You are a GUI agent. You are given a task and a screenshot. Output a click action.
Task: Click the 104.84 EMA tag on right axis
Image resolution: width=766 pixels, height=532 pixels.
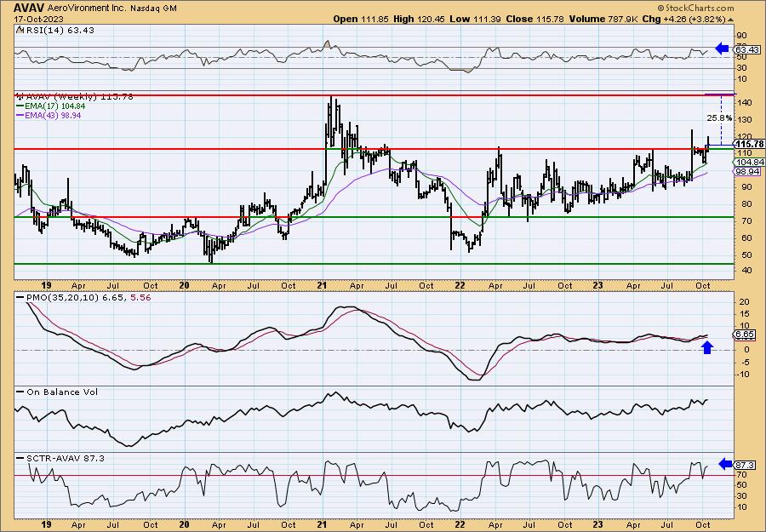pos(750,163)
